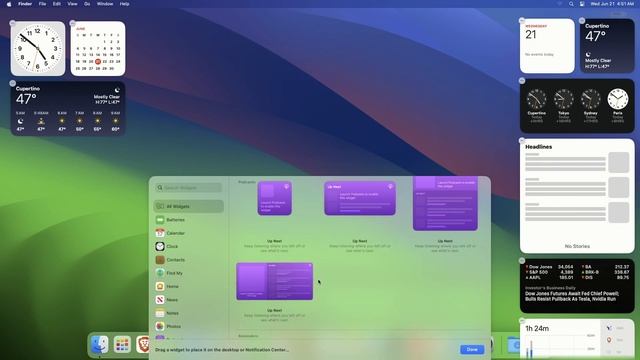Add the small Up Next podcast widget
640x360 pixels.
click(x=275, y=198)
